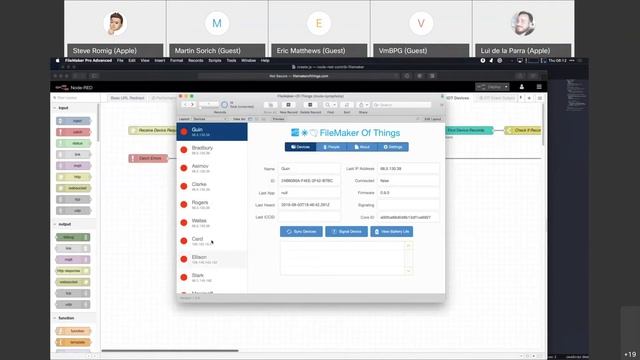Viewport: 640px width, 360px height.
Task: Click the Share toolbar icon
Action: [361, 105]
